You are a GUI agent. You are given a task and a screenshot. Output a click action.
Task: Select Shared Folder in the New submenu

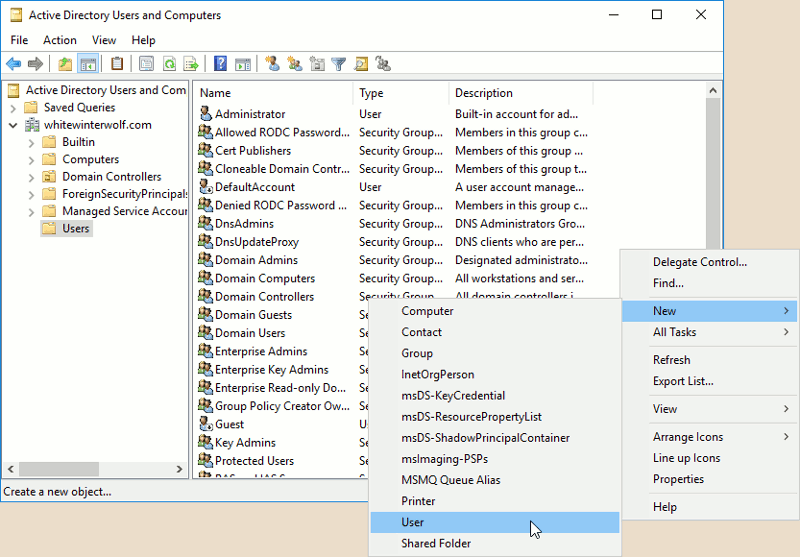(x=494, y=543)
